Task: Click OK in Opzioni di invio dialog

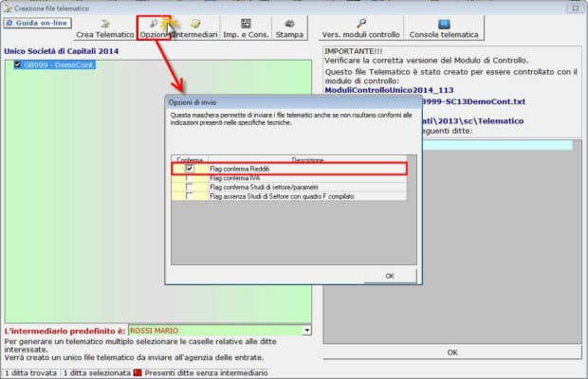Action: [x=389, y=276]
